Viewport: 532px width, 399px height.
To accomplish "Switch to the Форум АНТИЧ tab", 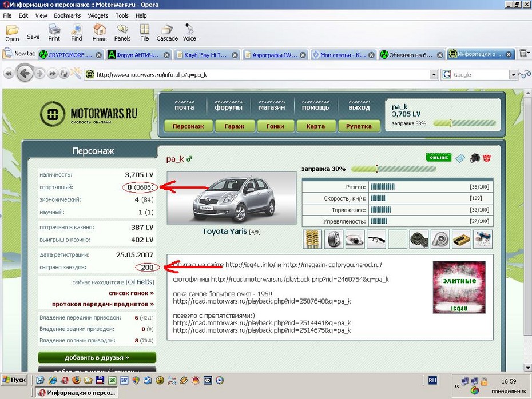I will (138, 54).
